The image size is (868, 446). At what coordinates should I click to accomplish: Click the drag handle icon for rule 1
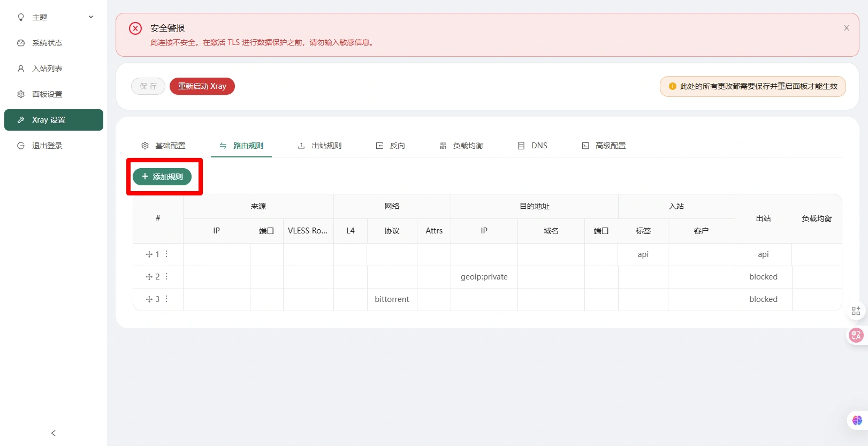[x=149, y=254]
